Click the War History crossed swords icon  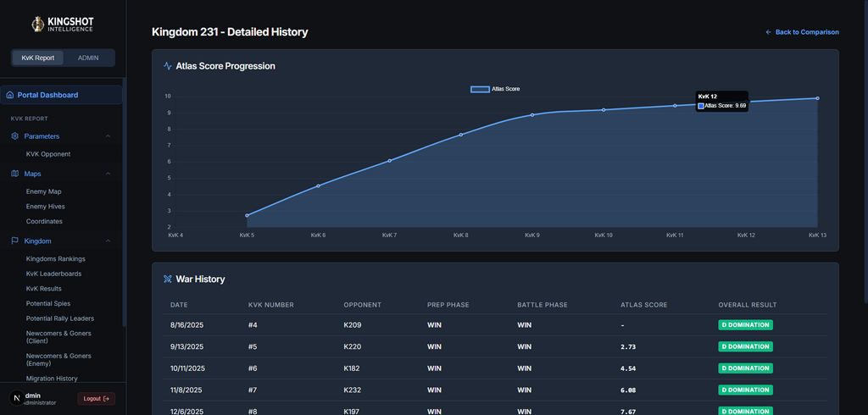(x=168, y=279)
